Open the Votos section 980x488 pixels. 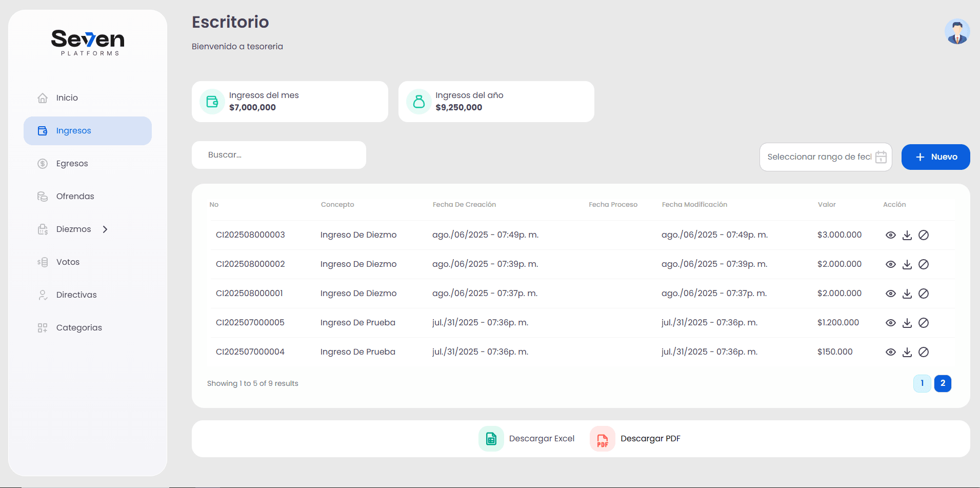[x=88, y=262]
